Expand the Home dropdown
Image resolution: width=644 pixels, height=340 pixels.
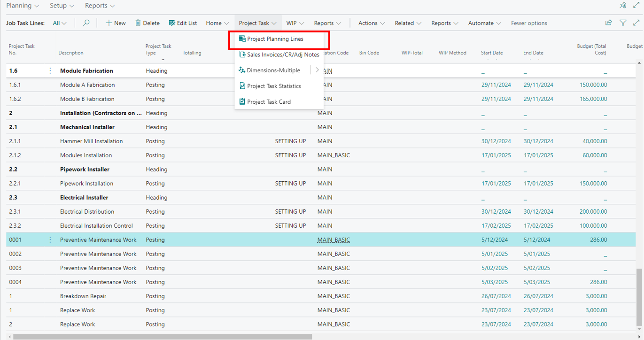[217, 23]
